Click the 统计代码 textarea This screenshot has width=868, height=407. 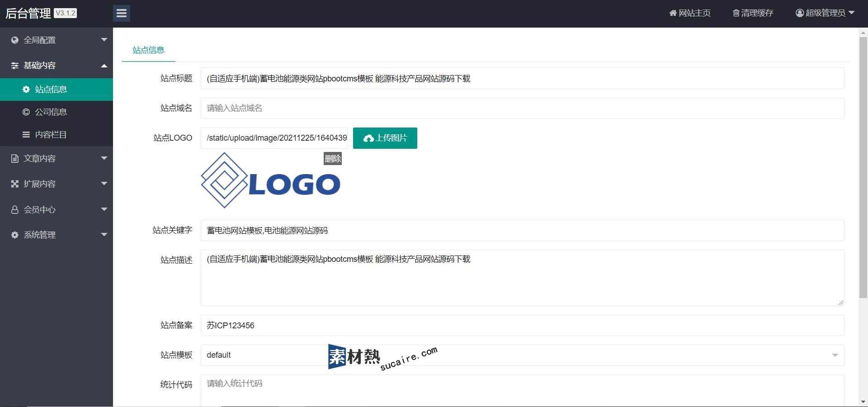(522, 390)
